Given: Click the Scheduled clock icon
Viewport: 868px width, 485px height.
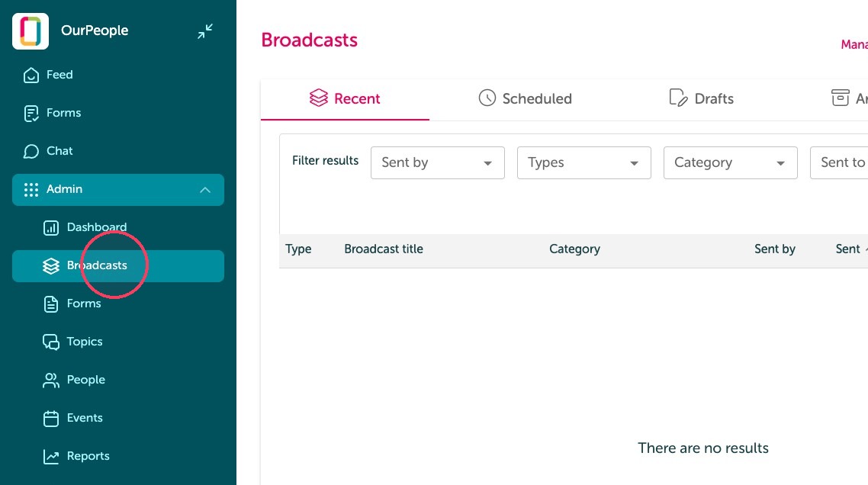Looking at the screenshot, I should tap(487, 98).
